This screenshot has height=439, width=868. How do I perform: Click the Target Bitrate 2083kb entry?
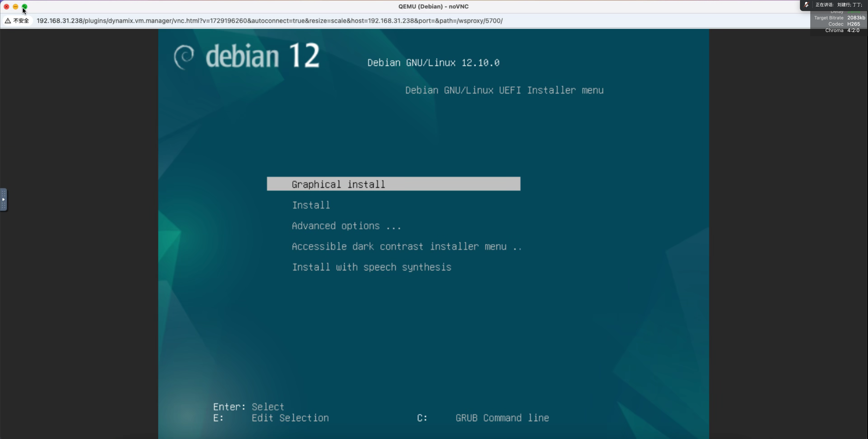839,18
